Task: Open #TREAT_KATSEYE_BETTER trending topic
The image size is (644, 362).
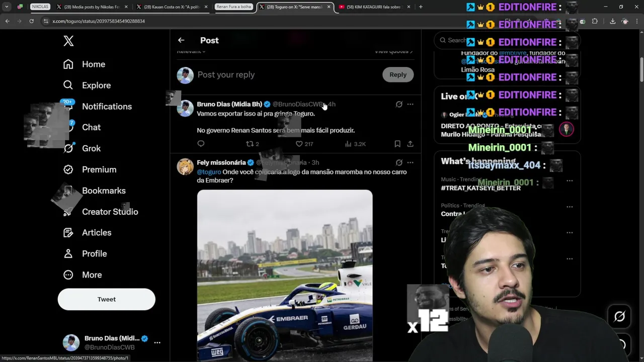Action: (481, 188)
